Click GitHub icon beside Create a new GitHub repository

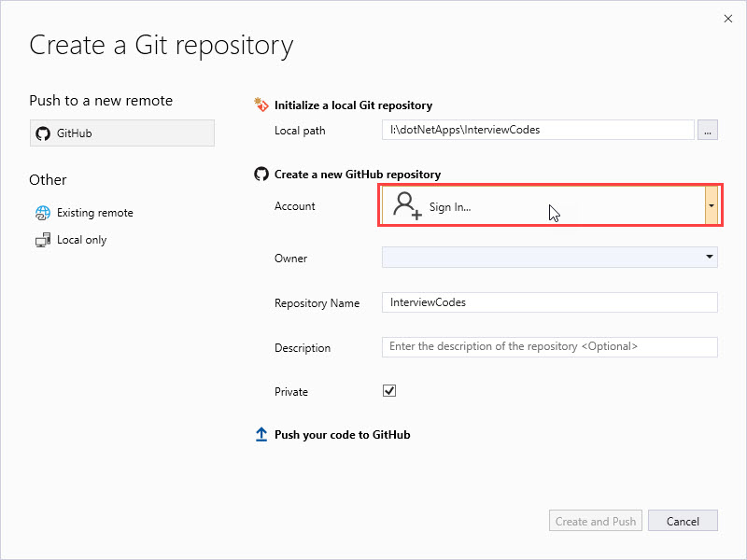pyautogui.click(x=261, y=175)
